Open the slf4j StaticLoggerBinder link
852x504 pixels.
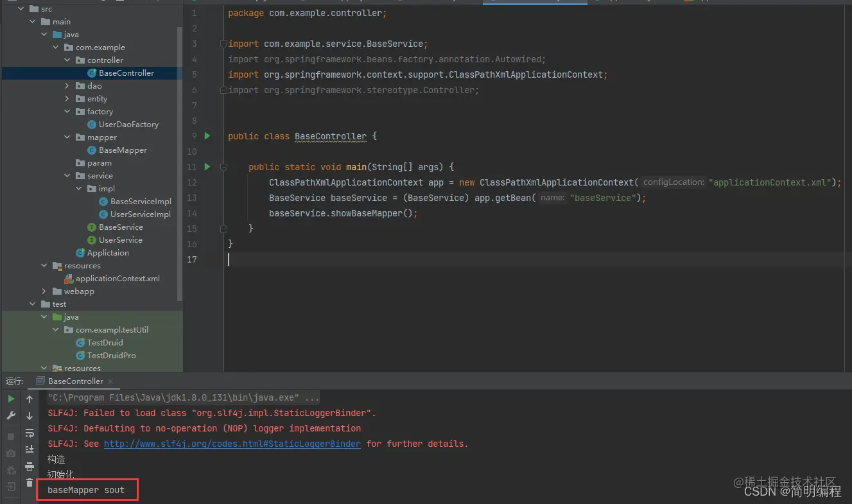(x=232, y=444)
